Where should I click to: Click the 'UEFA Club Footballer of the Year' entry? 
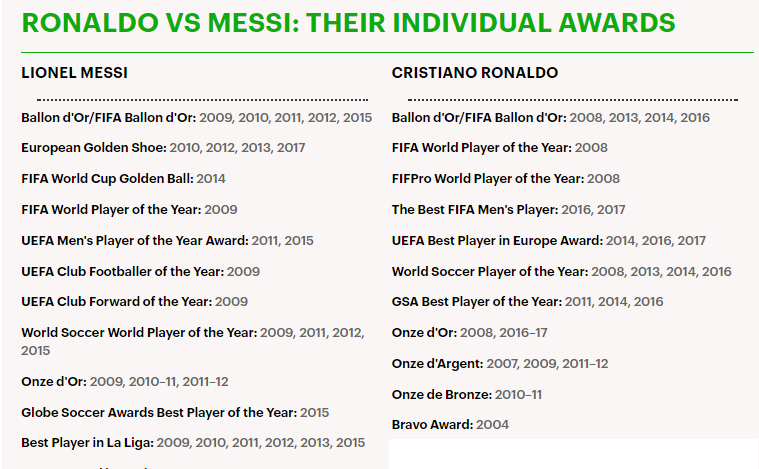[x=122, y=271]
